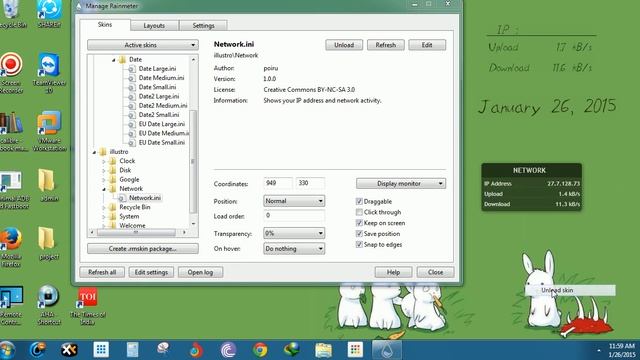Choose Unload skin from context menu
640x360 pixels.
click(570, 290)
